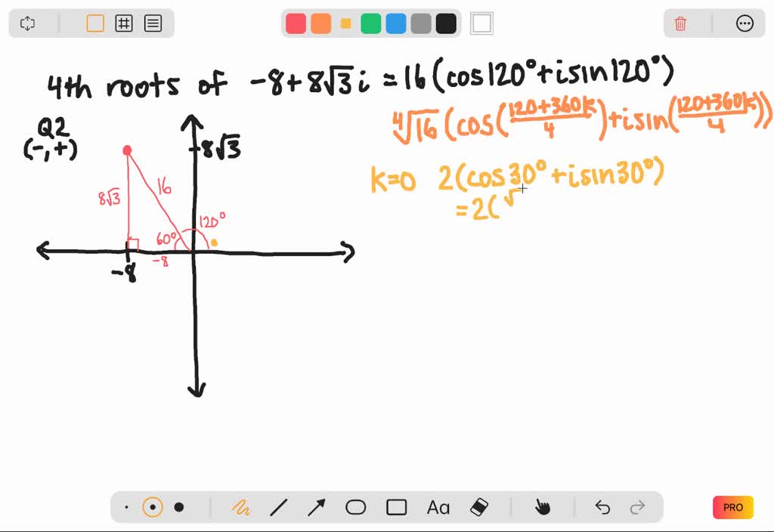The image size is (774, 532).
Task: Select the arrow drawing tool
Action: 317,507
